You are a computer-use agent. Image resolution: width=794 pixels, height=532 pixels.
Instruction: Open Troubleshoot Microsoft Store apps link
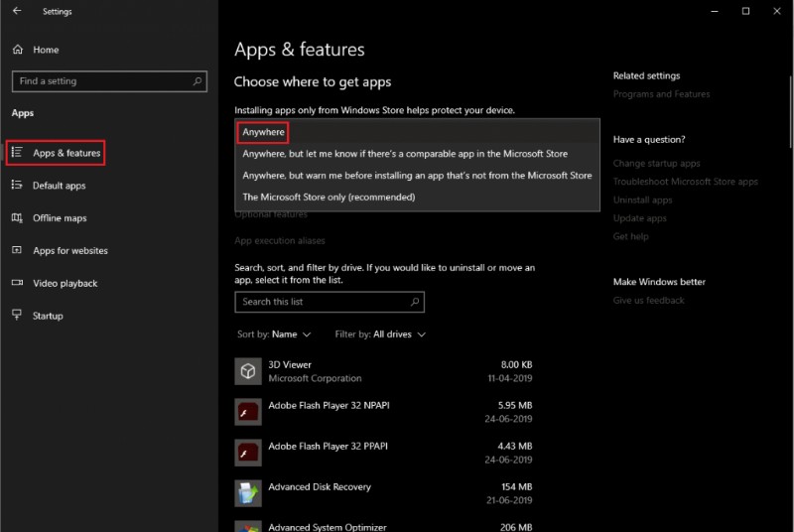[685, 182]
